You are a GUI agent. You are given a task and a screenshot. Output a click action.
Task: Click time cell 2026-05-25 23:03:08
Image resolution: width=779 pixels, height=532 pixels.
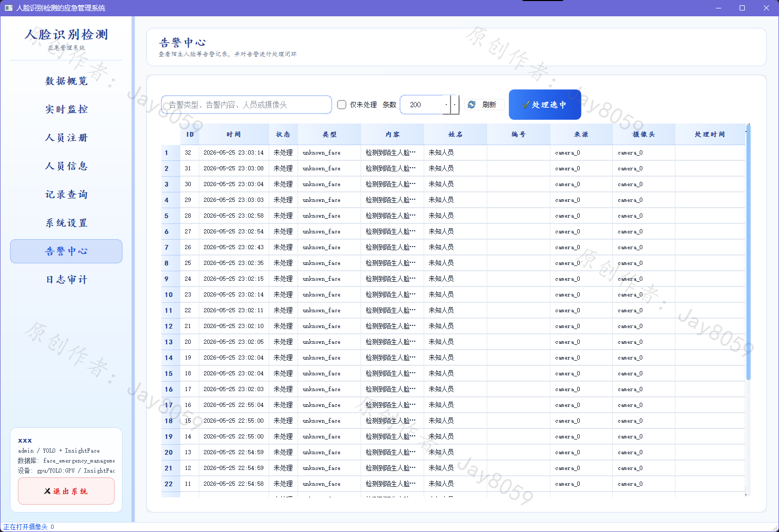point(234,169)
